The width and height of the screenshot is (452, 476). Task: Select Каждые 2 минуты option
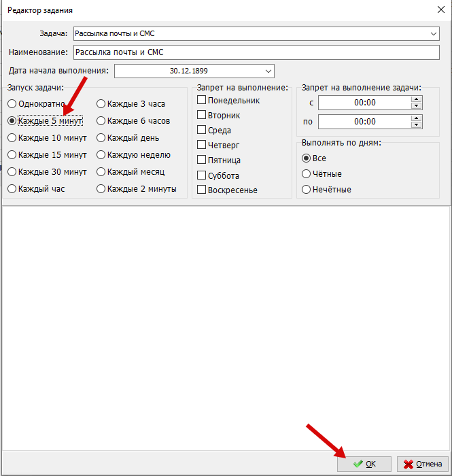[101, 188]
